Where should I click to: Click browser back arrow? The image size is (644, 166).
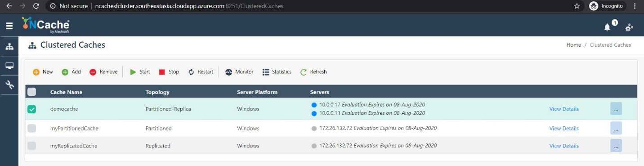(x=9, y=6)
